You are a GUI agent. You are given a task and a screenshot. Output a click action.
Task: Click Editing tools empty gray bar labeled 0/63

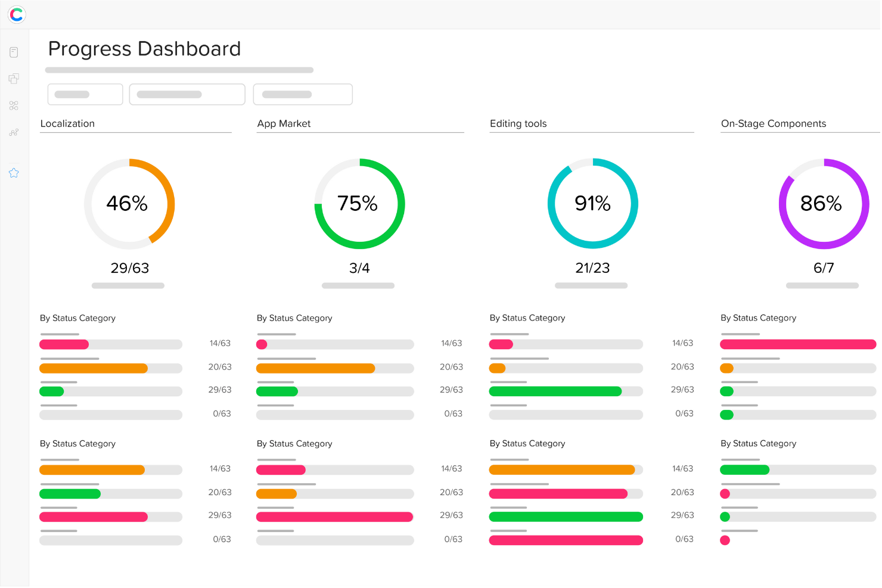click(566, 415)
